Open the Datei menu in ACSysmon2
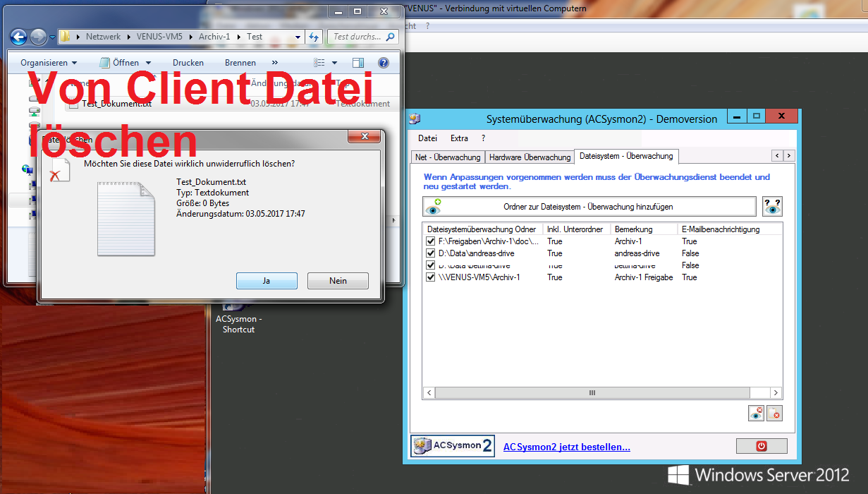Image resolution: width=868 pixels, height=494 pixels. [427, 138]
